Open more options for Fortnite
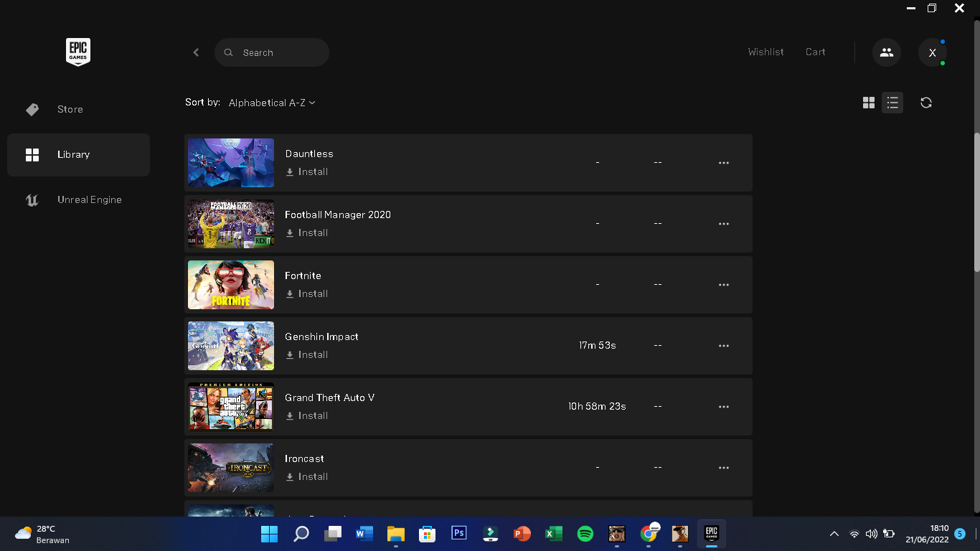Image resolution: width=980 pixels, height=551 pixels. pyautogui.click(x=724, y=285)
